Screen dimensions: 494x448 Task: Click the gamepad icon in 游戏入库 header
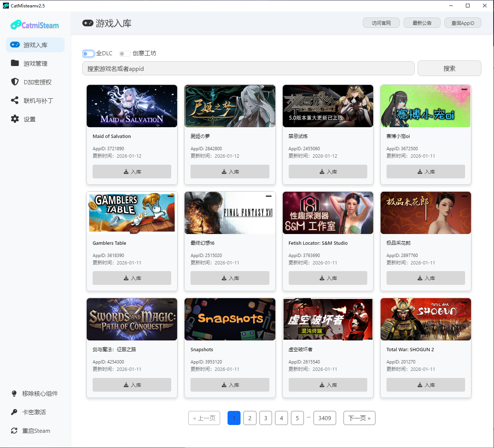coord(88,23)
